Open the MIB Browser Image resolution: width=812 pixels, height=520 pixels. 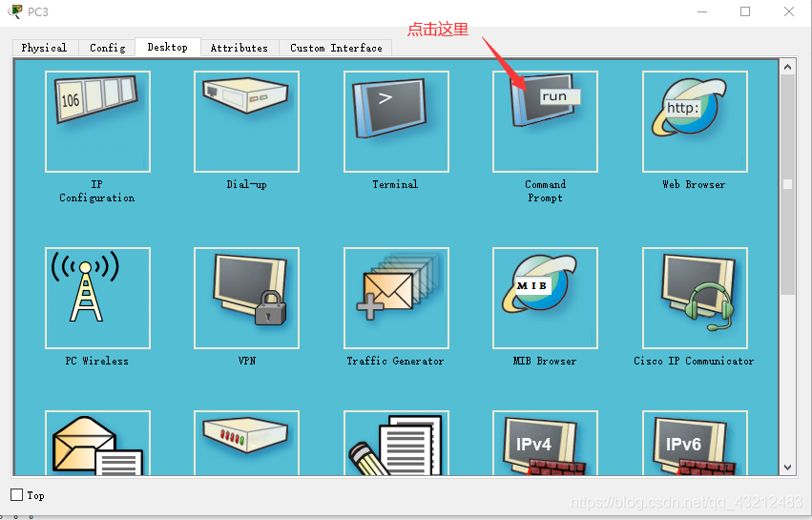tap(545, 299)
